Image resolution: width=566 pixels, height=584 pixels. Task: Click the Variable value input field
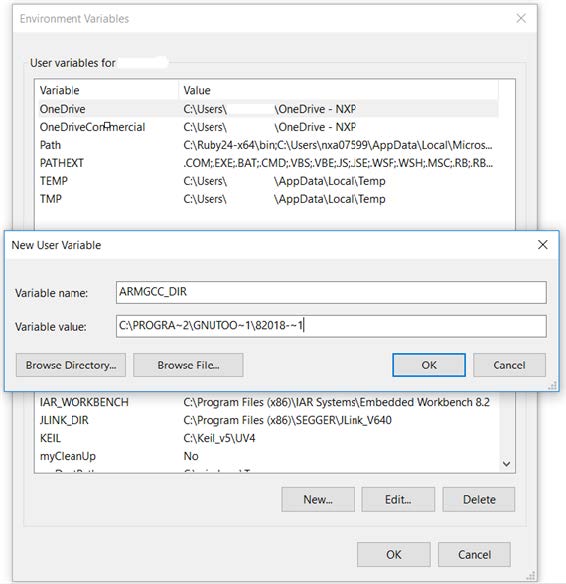pos(331,326)
